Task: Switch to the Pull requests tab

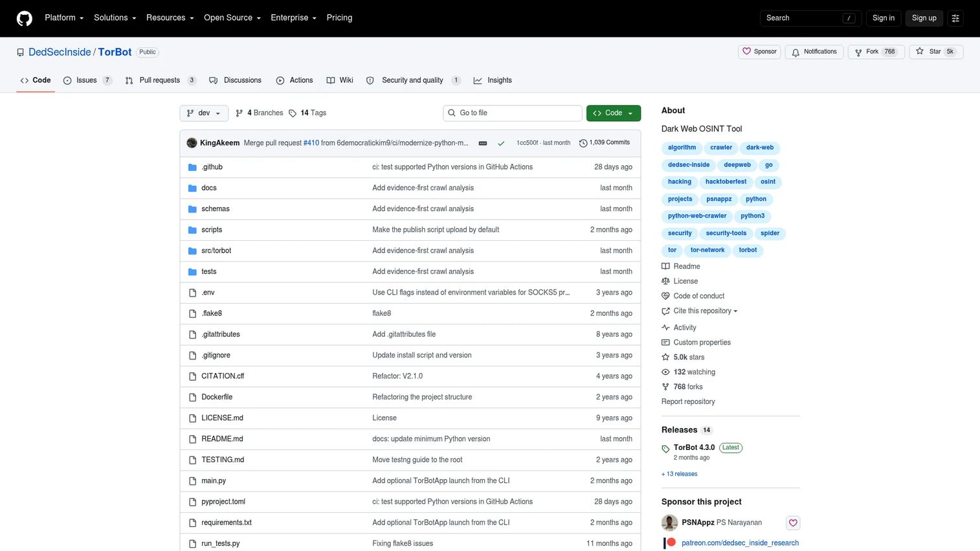Action: tap(161, 80)
